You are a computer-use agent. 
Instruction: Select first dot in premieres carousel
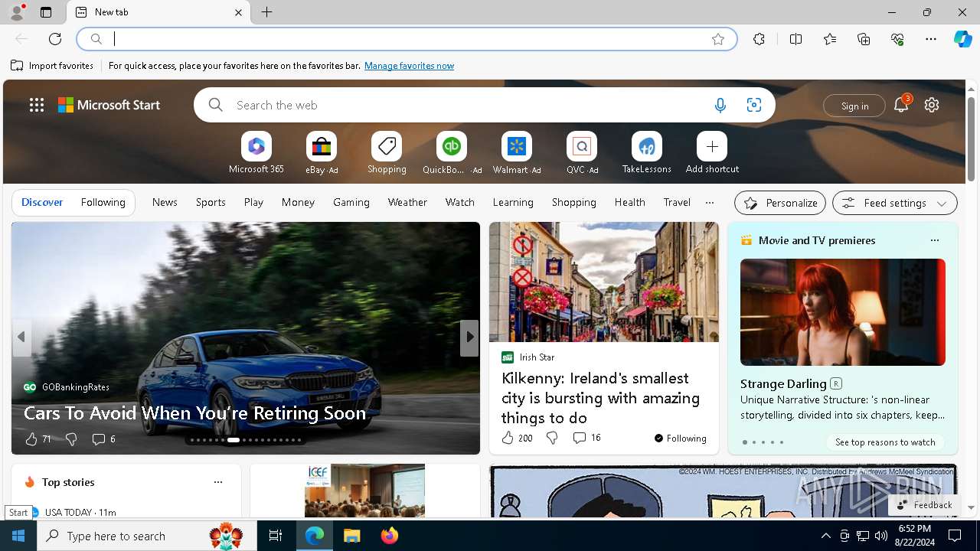pos(744,442)
